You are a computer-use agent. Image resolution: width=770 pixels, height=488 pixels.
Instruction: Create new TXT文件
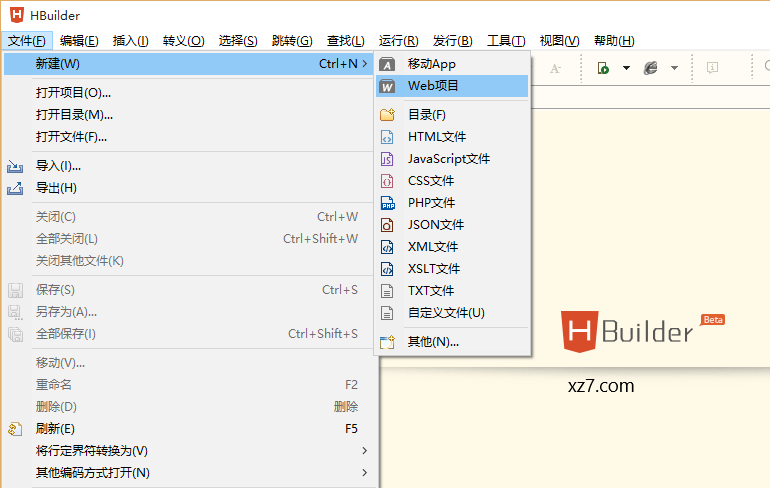(x=452, y=291)
